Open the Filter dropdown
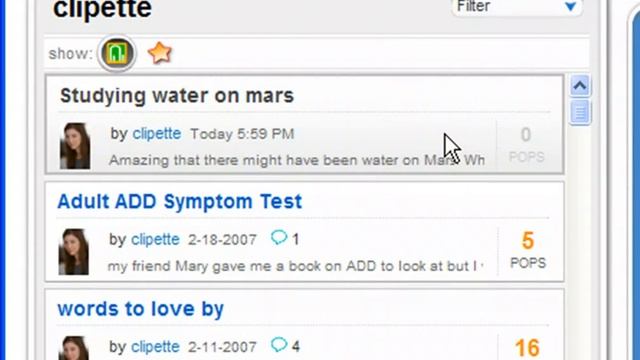640x360 pixels. [x=517, y=7]
